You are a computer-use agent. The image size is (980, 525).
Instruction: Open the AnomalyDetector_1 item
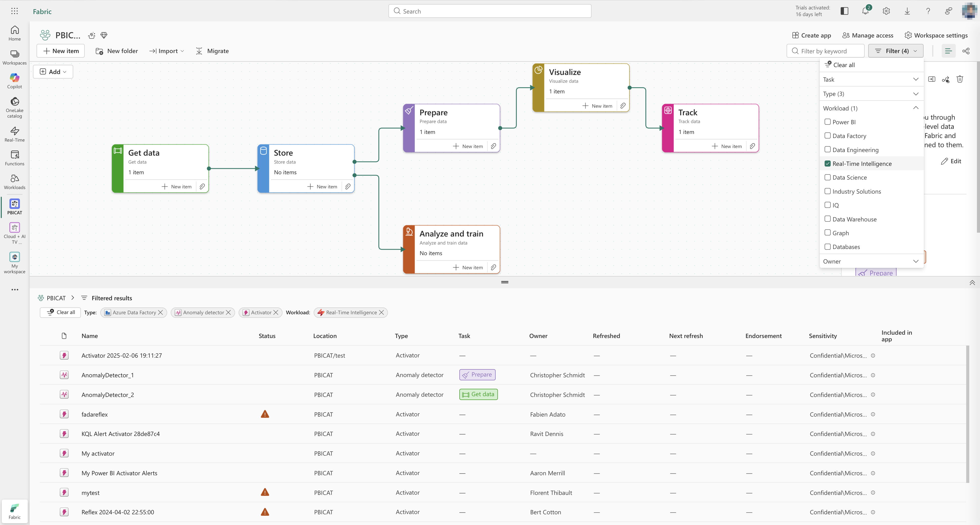click(107, 375)
